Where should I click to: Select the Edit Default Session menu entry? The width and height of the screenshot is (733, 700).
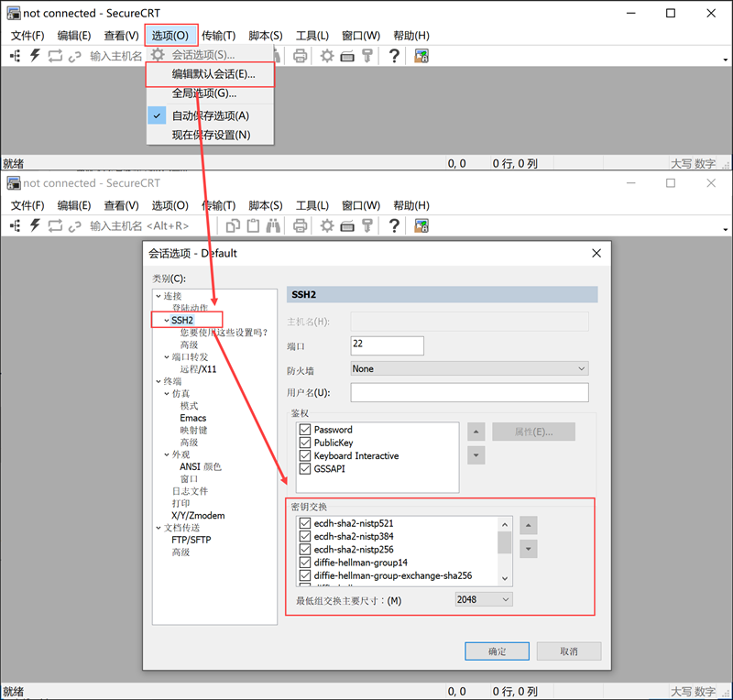pos(213,74)
